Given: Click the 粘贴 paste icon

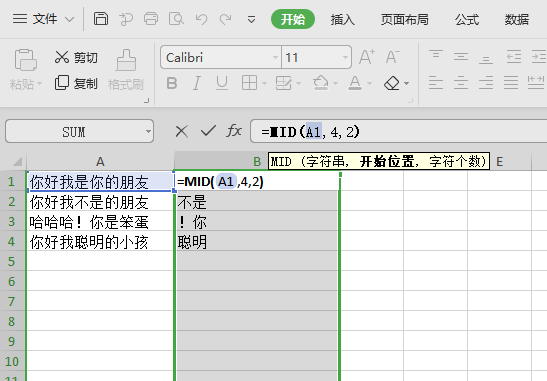Looking at the screenshot, I should click(25, 60).
